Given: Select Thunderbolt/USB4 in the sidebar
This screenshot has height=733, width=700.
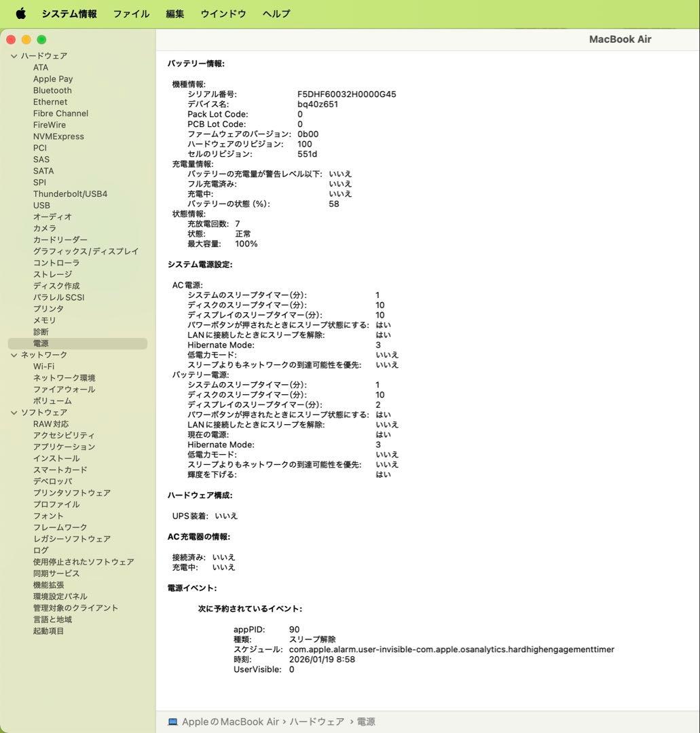Looking at the screenshot, I should (x=70, y=194).
